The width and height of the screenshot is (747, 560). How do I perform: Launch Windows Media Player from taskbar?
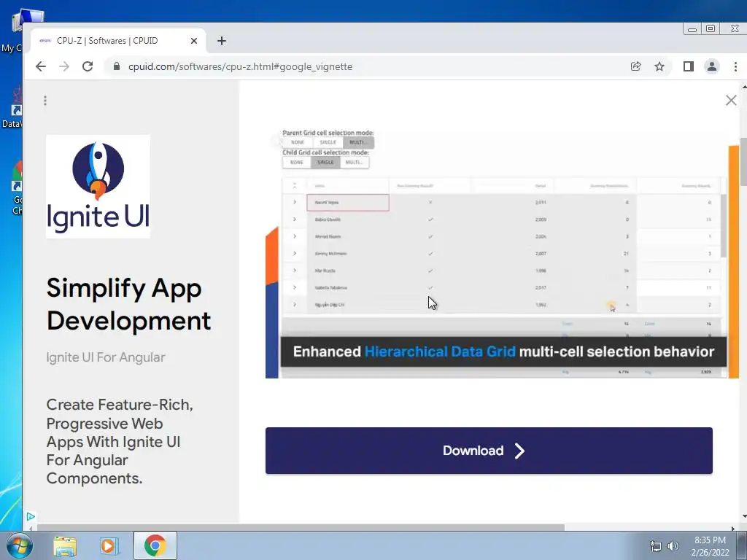108,545
